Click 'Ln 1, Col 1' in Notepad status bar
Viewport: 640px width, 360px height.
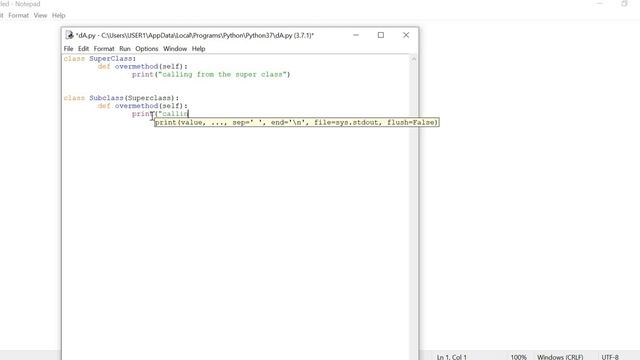click(x=451, y=357)
